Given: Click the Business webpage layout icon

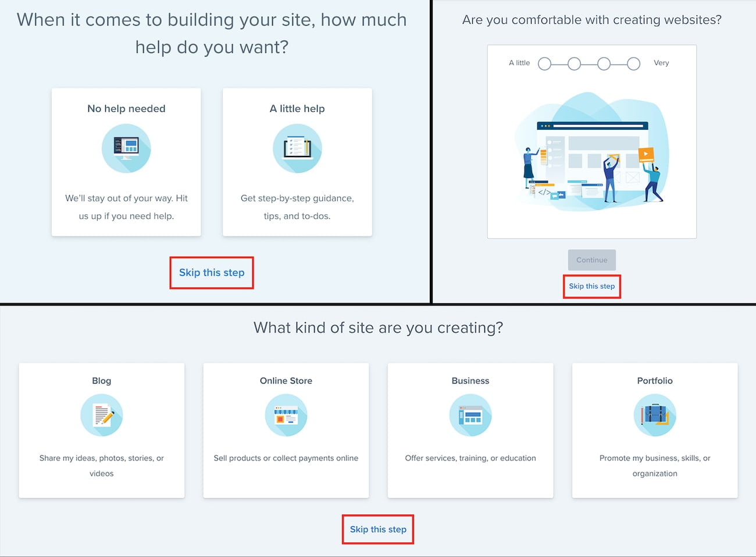Looking at the screenshot, I should pos(470,415).
